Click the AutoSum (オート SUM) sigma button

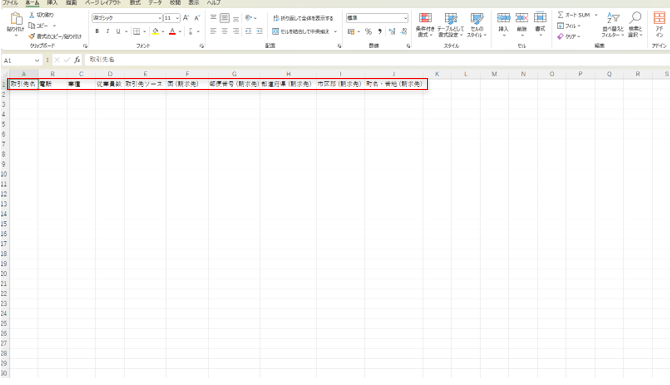coord(573,15)
